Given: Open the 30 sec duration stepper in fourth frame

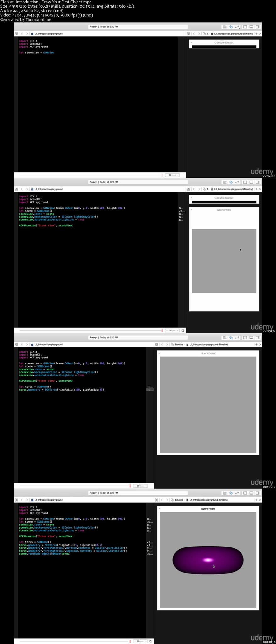Looking at the screenshot, I should coord(140,641).
